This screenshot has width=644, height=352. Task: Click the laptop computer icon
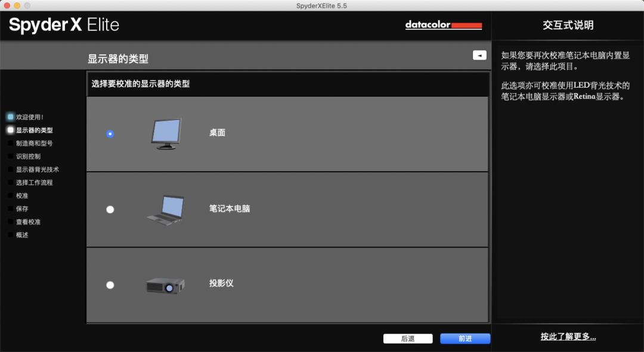point(165,209)
